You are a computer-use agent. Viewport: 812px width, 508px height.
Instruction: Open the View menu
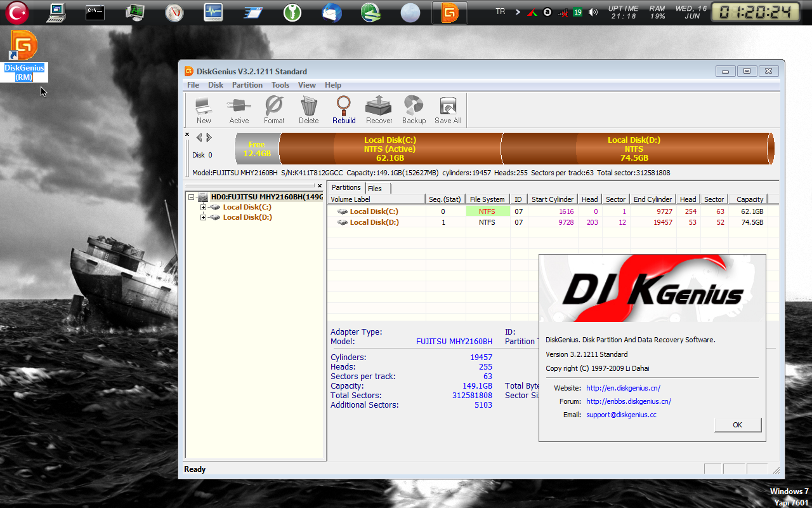pyautogui.click(x=307, y=85)
